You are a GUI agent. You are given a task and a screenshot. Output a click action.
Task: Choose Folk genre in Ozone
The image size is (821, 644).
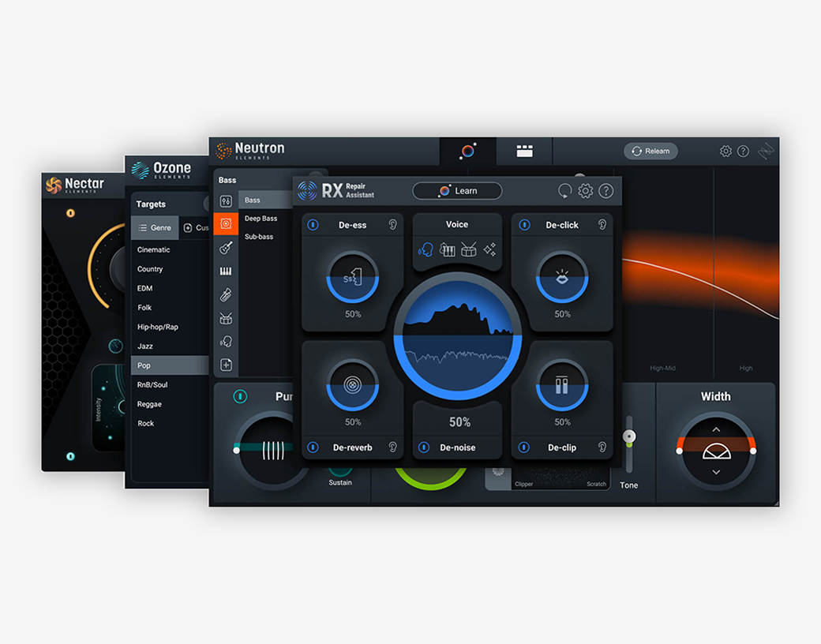[x=170, y=308]
